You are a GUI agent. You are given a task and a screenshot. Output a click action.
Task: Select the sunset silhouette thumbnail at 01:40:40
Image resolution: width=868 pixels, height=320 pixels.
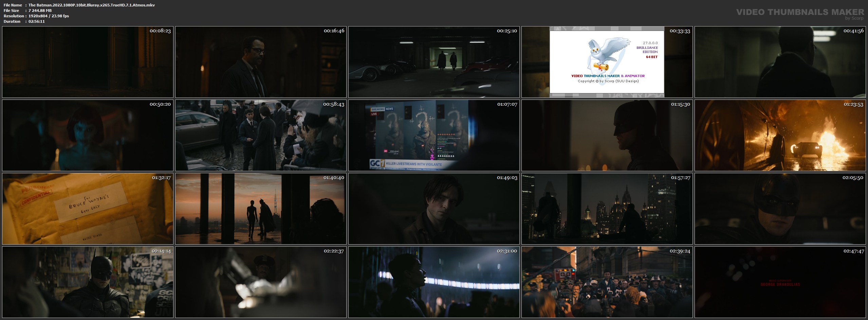261,209
